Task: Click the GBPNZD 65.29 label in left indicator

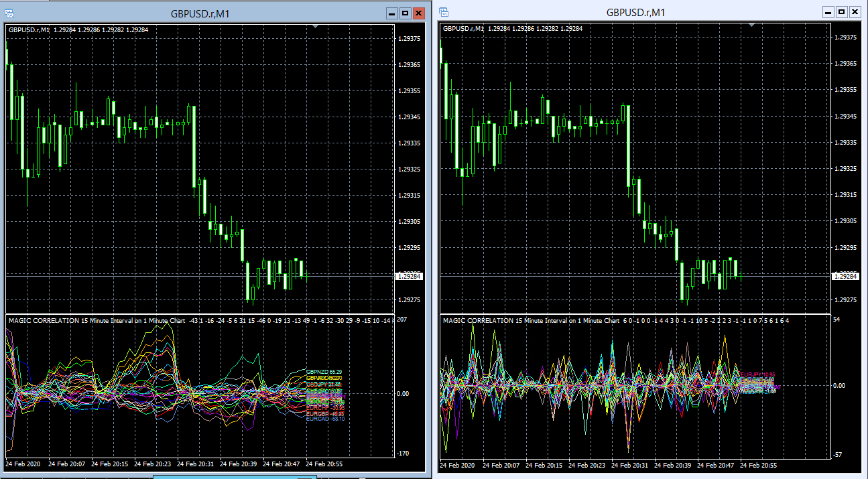Action: [x=324, y=372]
